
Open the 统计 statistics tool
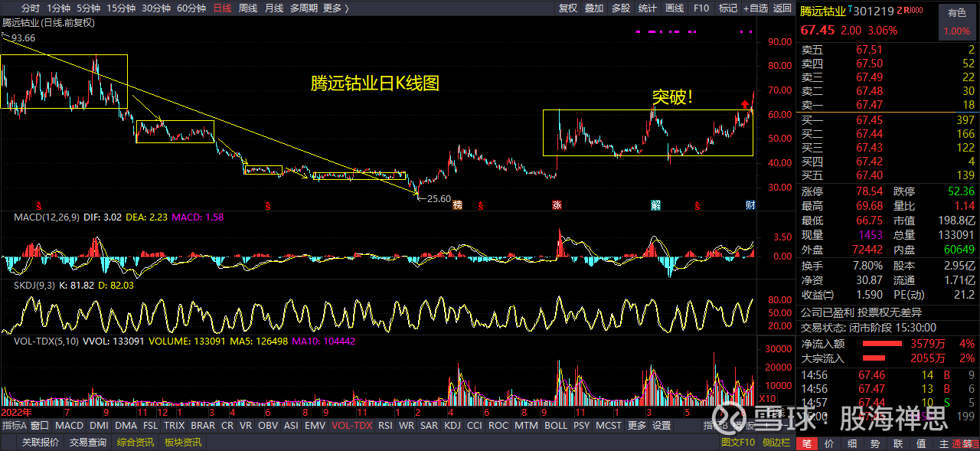pos(648,8)
